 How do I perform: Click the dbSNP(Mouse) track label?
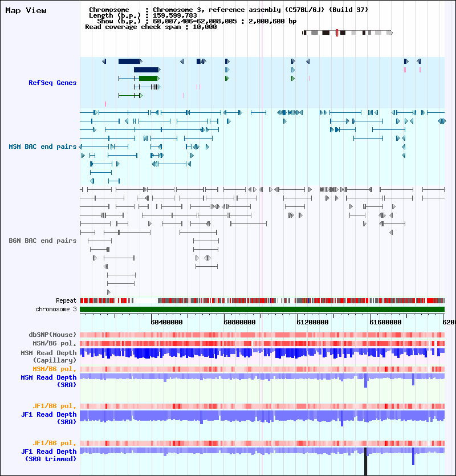[x=52, y=335]
